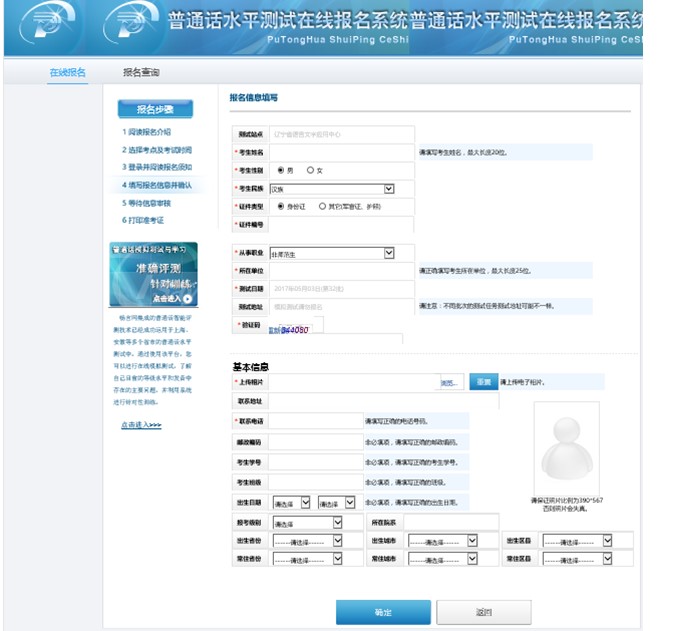Open the 从事职业 occupation dropdown
Image resolution: width=673 pixels, height=631 pixels.
(x=331, y=254)
